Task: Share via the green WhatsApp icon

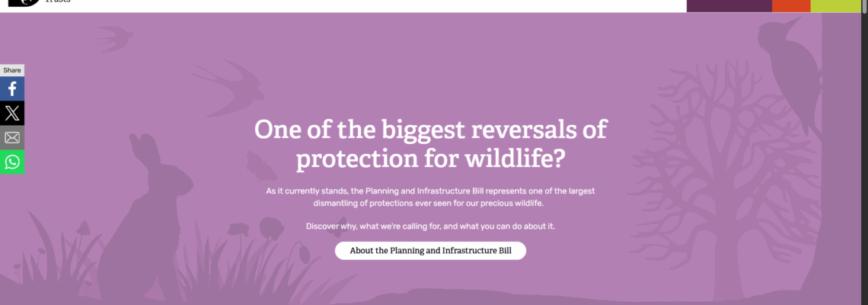Action: 12,162
